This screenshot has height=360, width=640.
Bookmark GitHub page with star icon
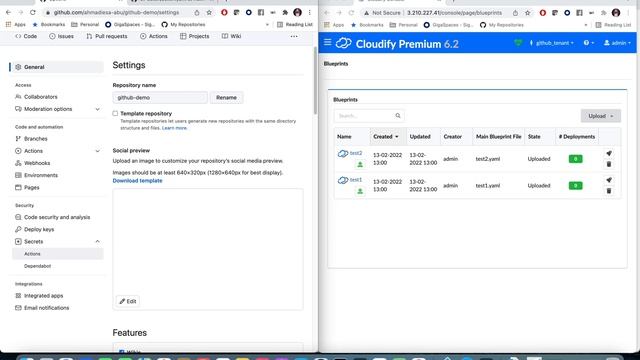point(209,13)
